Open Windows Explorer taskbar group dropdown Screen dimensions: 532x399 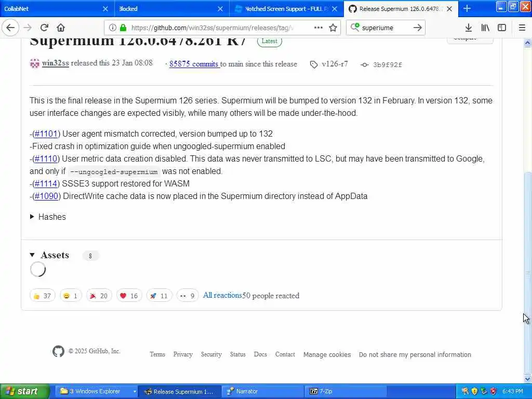(x=135, y=392)
